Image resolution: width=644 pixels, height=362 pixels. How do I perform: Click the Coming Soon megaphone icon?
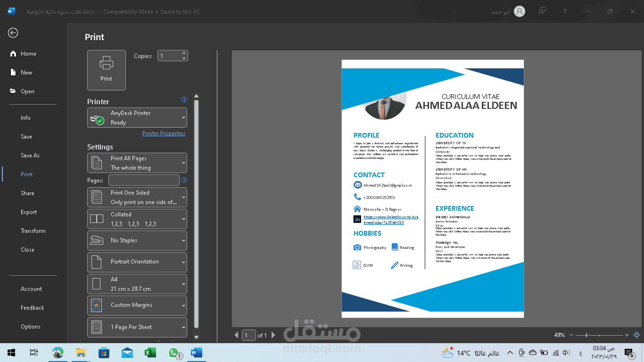543,11
